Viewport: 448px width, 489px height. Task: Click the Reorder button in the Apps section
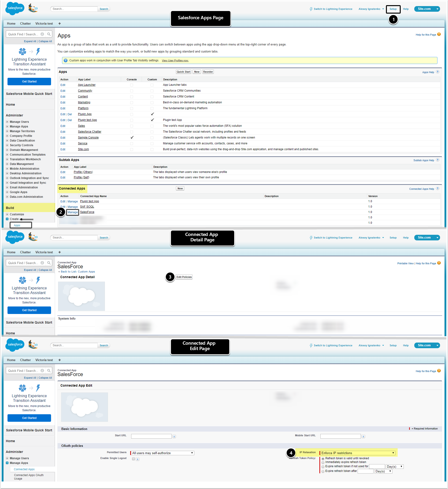[x=208, y=72]
